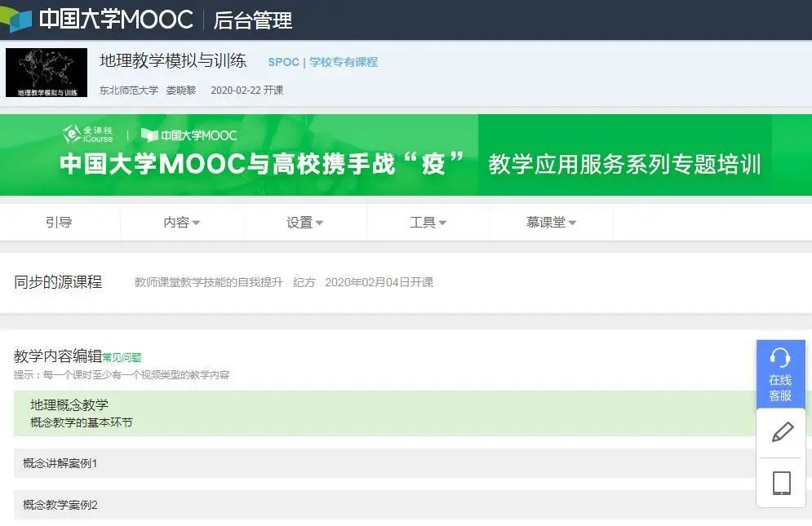This screenshot has width=812, height=526.
Task: Click the 中国大学MOOC book logo in banner
Action: 189,135
